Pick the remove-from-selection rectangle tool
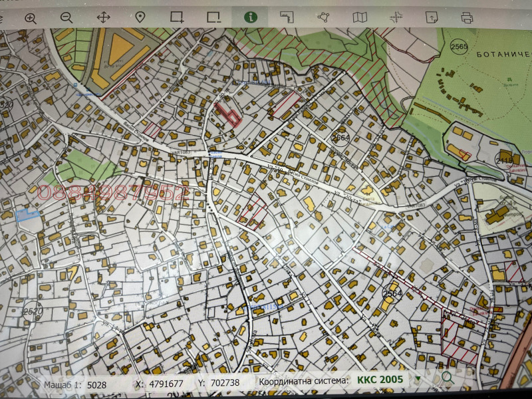Viewport: 532px width, 399px height. (213, 17)
